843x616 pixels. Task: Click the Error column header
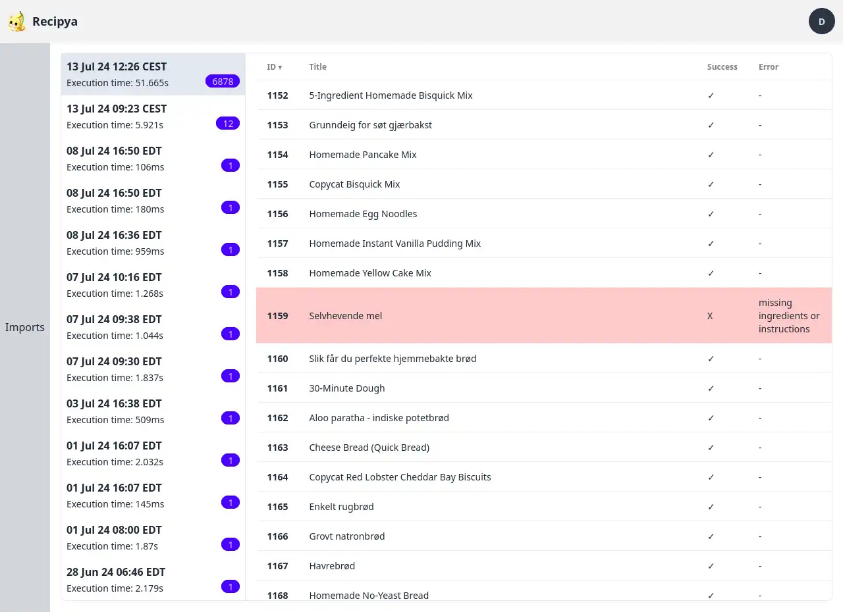point(768,67)
